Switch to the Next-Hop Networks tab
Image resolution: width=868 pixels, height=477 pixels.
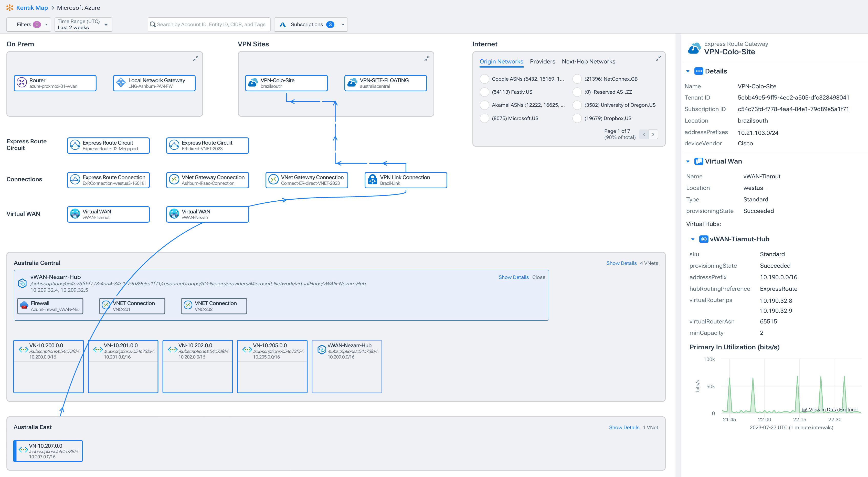click(588, 61)
